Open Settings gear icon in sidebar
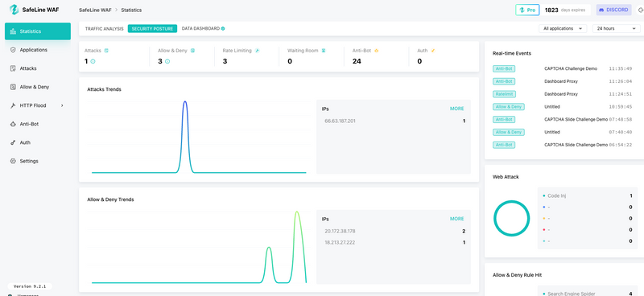Viewport: 644px width, 296px height. coord(13,161)
